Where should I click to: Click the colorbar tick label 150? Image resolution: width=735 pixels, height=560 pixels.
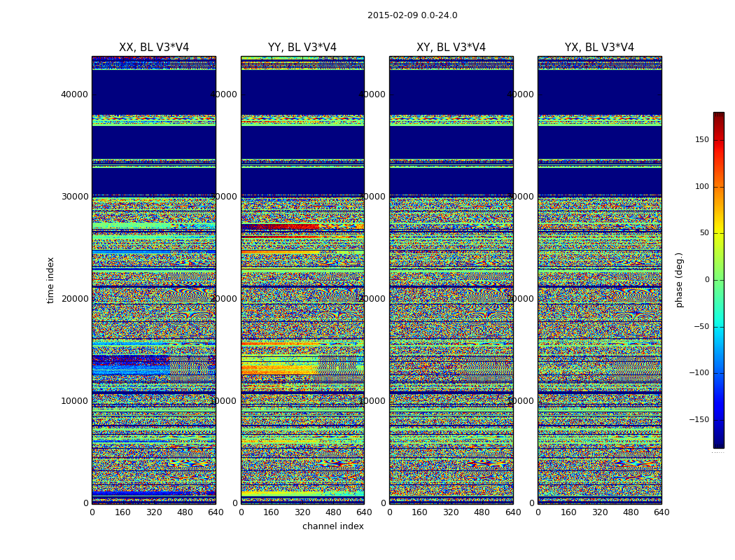click(x=702, y=139)
